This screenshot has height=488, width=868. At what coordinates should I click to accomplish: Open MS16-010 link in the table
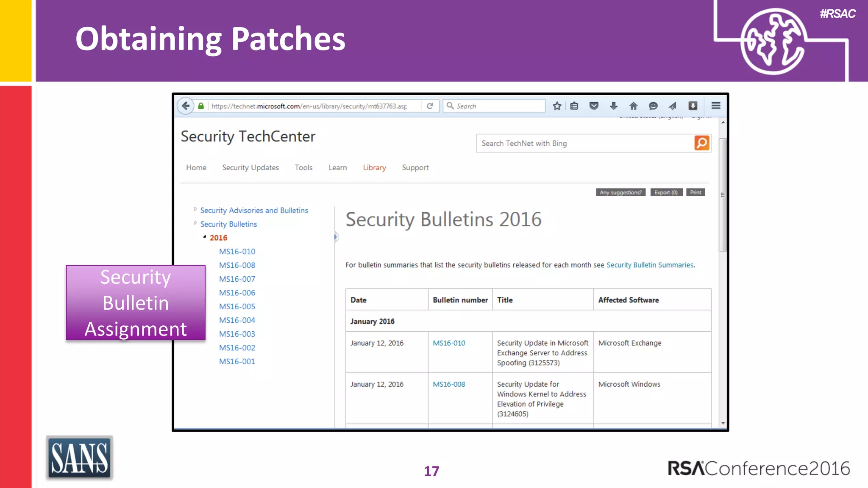point(449,343)
